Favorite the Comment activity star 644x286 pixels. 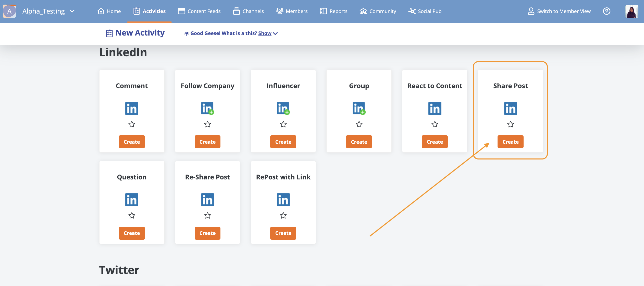click(x=132, y=124)
